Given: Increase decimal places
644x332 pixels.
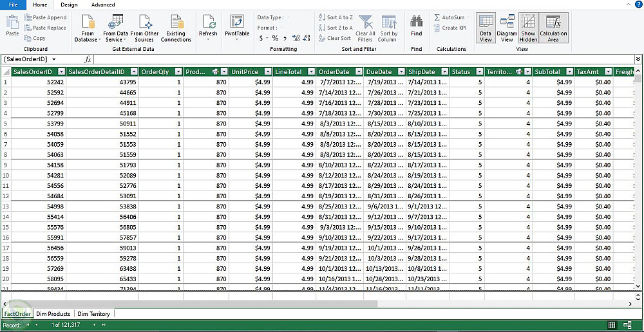Looking at the screenshot, I should 296,38.
